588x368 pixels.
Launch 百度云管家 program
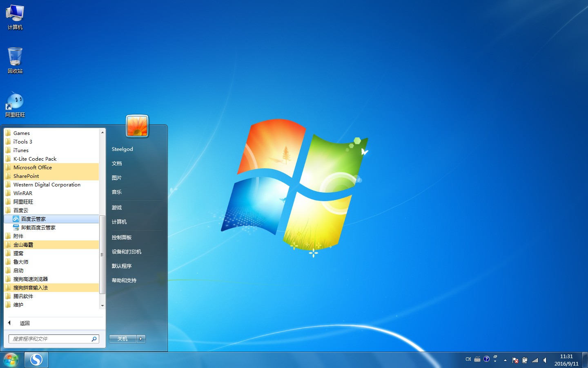(51, 219)
